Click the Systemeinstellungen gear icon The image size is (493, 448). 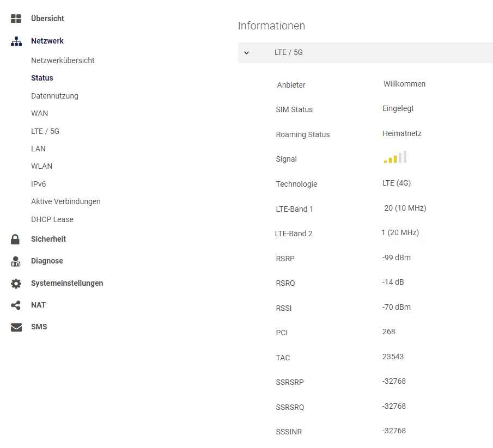[16, 284]
